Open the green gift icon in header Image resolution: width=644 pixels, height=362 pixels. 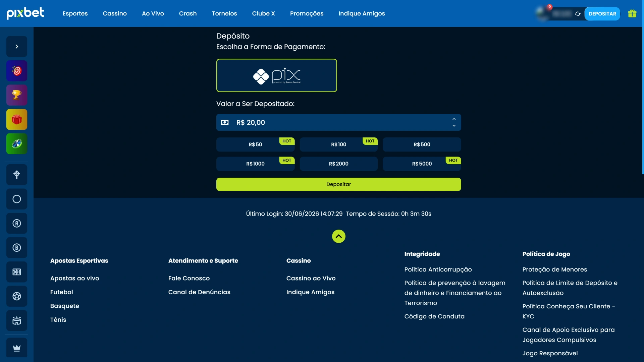[632, 14]
